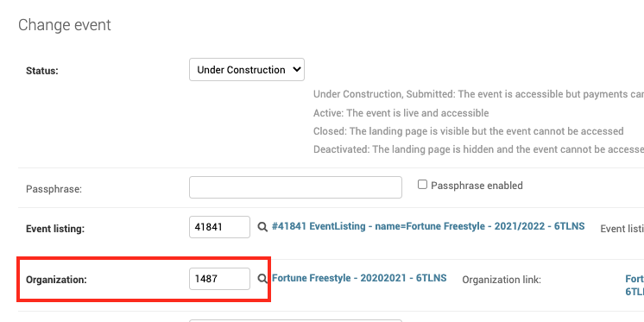Click the 'Closed: The landing page' help text
This screenshot has height=322, width=644.
pos(468,131)
